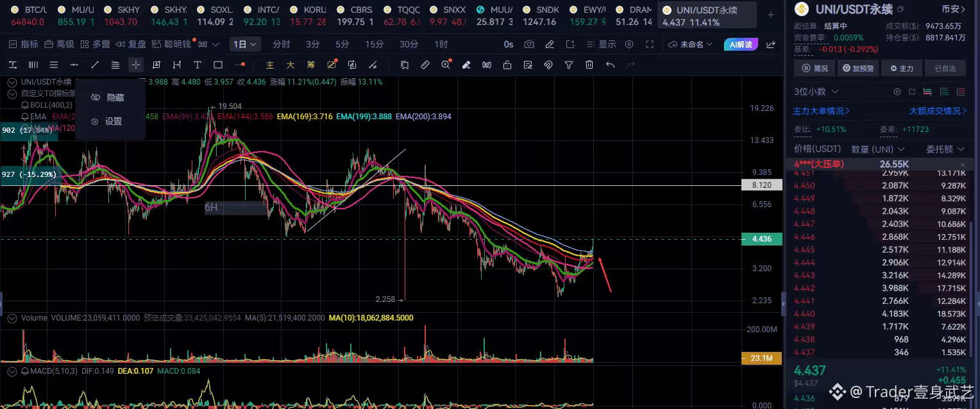Image resolution: width=980 pixels, height=409 pixels.
Task: Open the 1日 timeframe dropdown
Action: (x=246, y=44)
